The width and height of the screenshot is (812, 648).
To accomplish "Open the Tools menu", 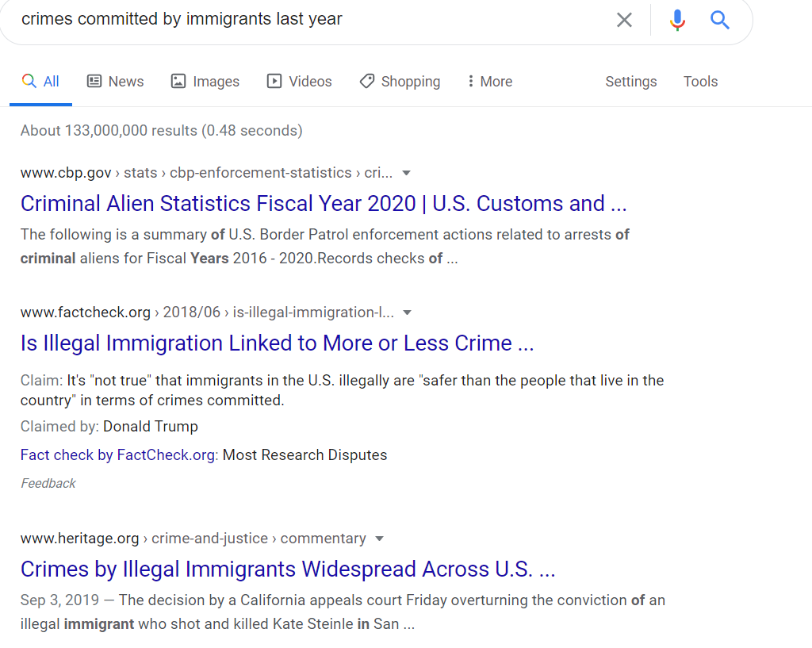I will [x=700, y=82].
